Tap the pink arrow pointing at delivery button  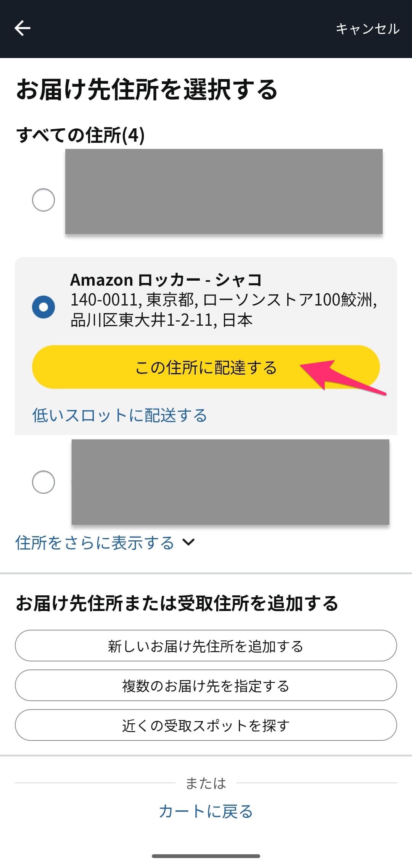pyautogui.click(x=343, y=376)
